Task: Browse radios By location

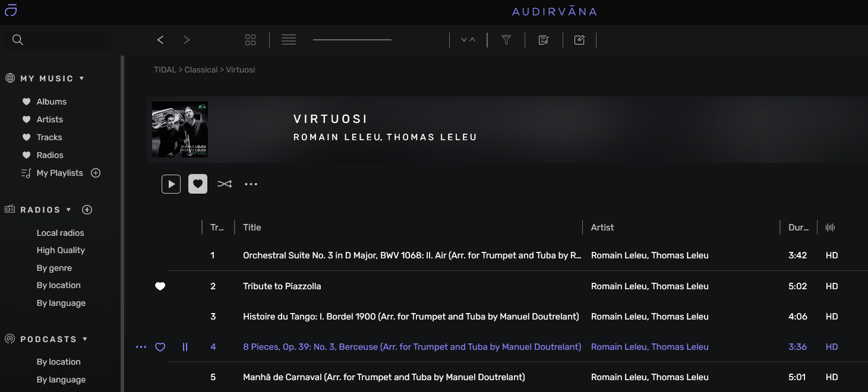Action: coord(59,285)
